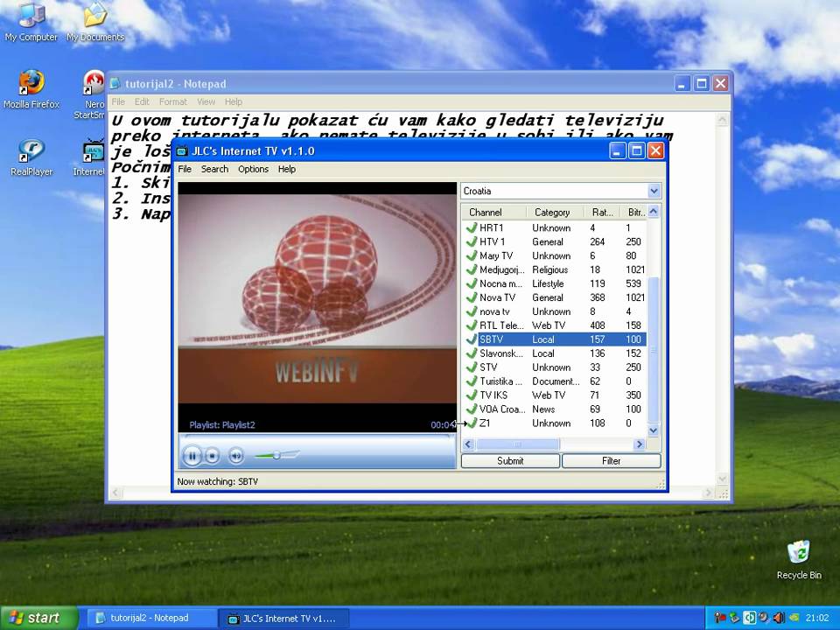The image size is (840, 630).
Task: Click JLC's Internet TV taskbar button
Action: [x=283, y=618]
